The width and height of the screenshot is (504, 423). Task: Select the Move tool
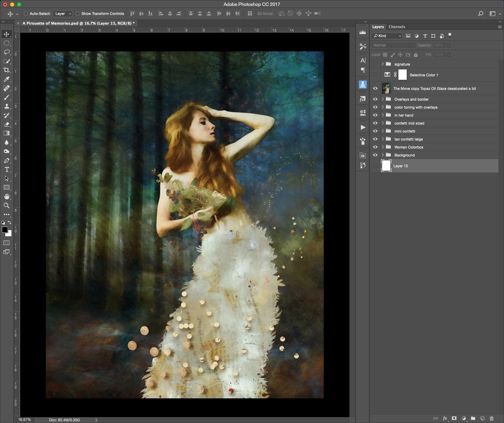tap(6, 34)
